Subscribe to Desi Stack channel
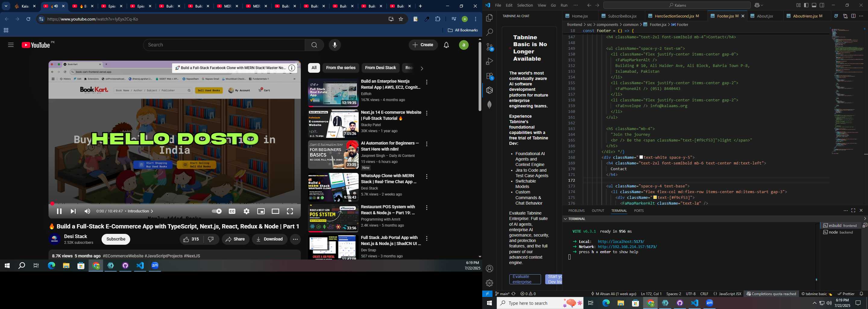The image size is (868, 309). [x=115, y=239]
